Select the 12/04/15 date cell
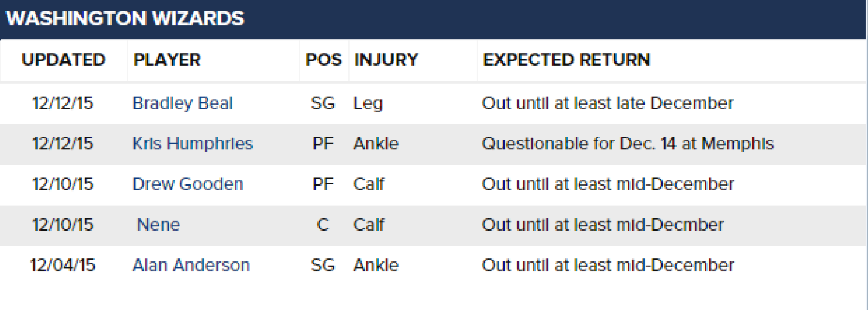Image resolution: width=868 pixels, height=310 pixels. click(x=63, y=265)
